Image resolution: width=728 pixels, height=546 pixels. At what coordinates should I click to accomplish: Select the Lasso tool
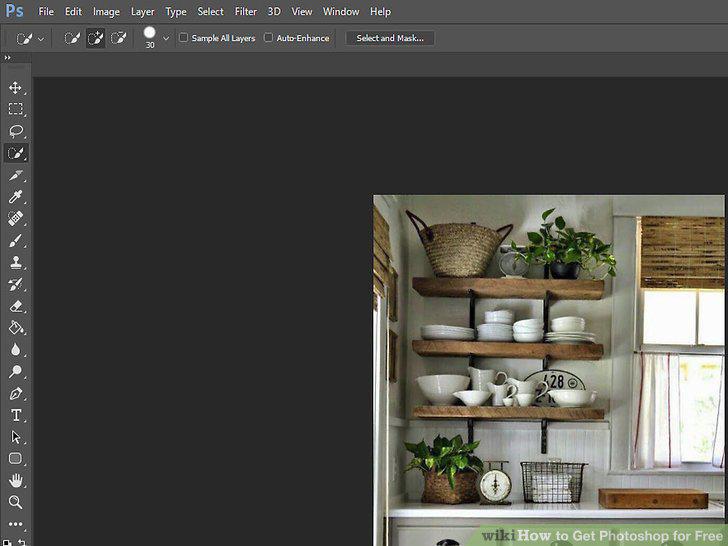(15, 131)
